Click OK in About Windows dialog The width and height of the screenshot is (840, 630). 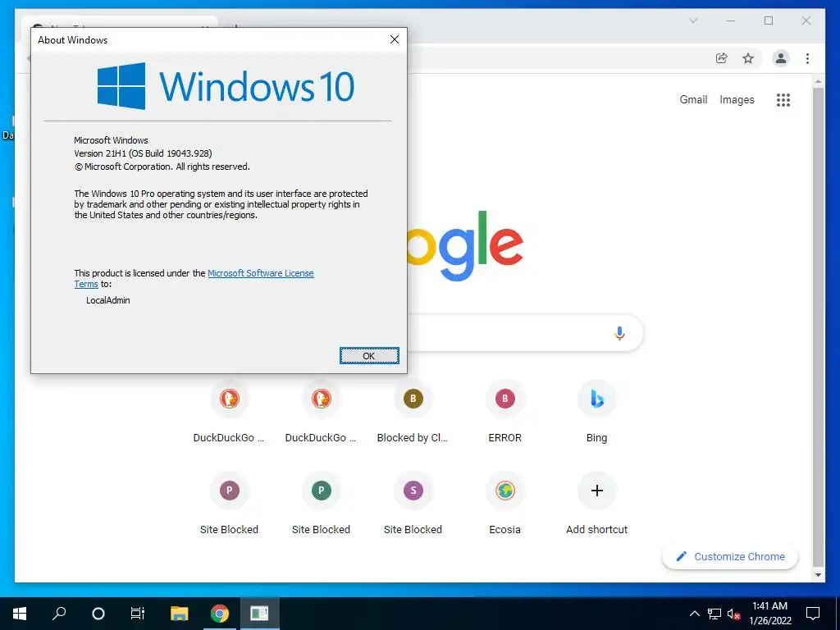(369, 356)
